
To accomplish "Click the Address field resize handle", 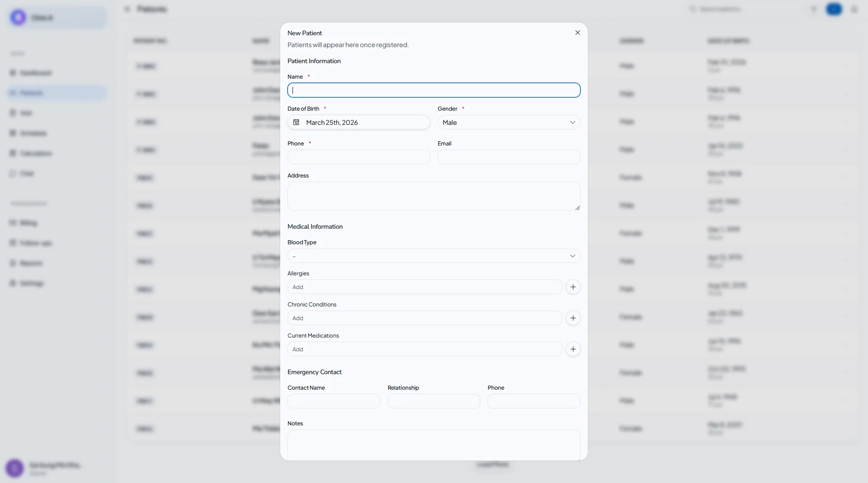I will coord(577,208).
